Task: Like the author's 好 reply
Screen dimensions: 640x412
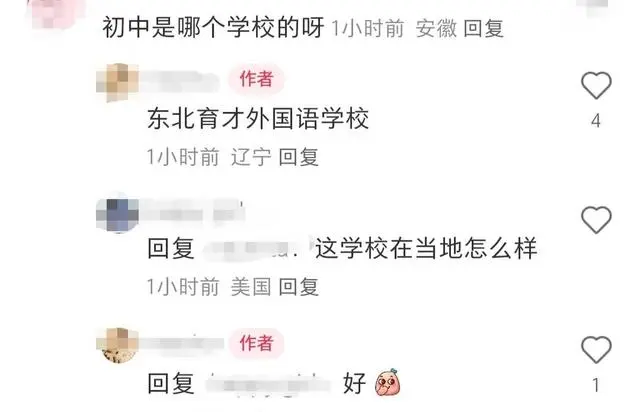Action: click(x=596, y=350)
